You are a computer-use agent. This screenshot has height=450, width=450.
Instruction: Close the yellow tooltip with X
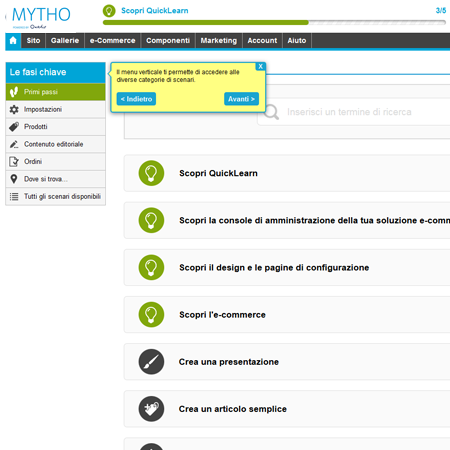pyautogui.click(x=261, y=66)
